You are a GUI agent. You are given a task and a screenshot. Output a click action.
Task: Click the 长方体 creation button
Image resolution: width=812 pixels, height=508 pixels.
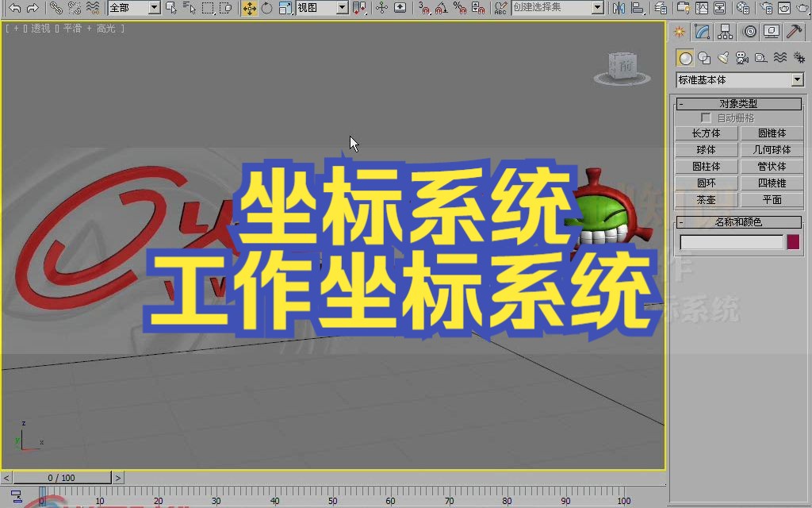coord(704,133)
